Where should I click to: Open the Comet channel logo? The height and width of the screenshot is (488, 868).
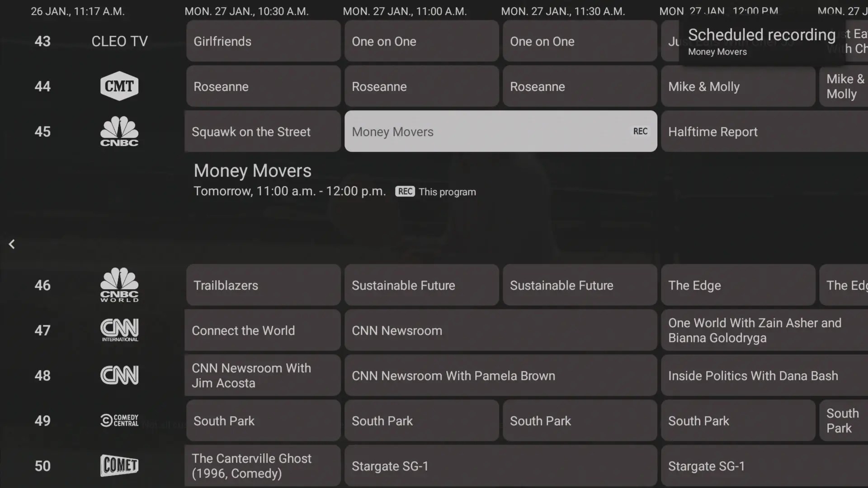point(119,466)
